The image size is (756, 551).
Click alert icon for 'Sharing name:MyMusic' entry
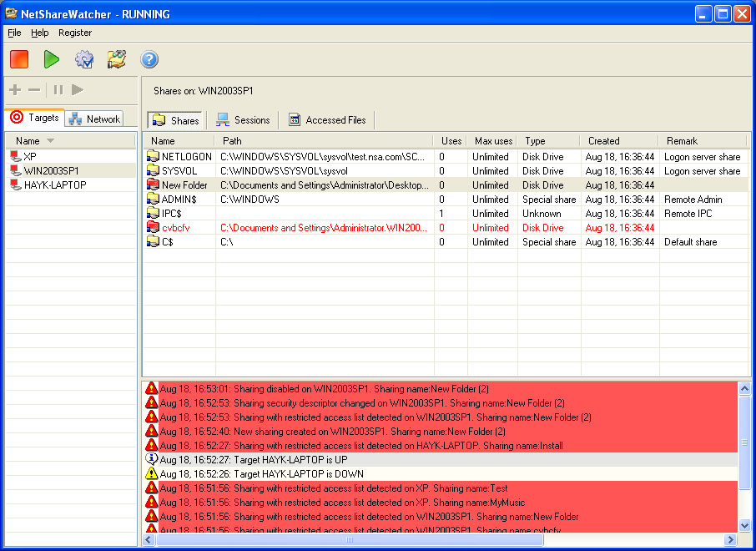tap(151, 502)
